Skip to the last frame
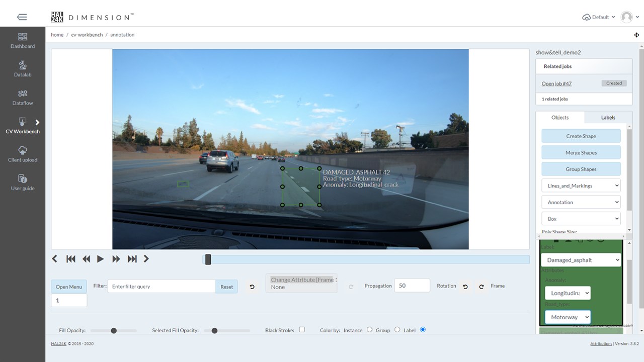The height and width of the screenshot is (362, 644). tap(132, 259)
